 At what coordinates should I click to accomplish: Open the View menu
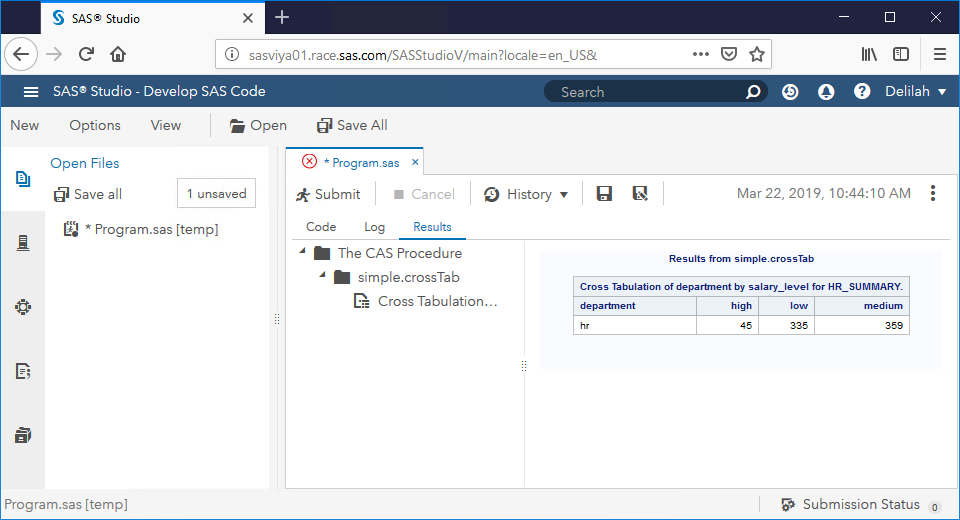pos(166,125)
